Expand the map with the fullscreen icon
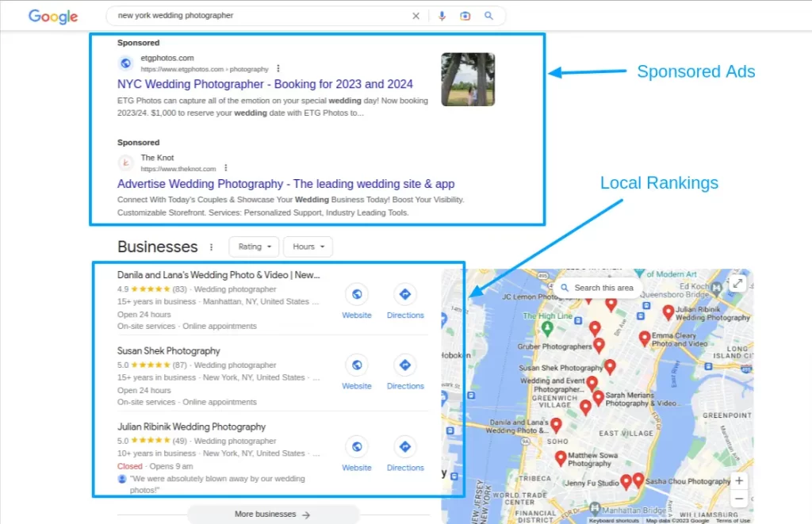812x524 pixels. point(737,284)
